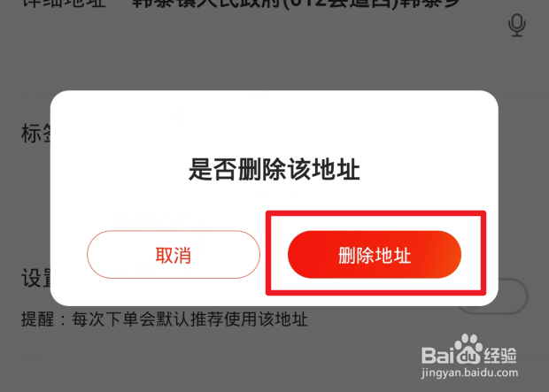This screenshot has height=392, width=549.
Task: Click the 经验 text beside Baidu logo
Action: pos(500,355)
